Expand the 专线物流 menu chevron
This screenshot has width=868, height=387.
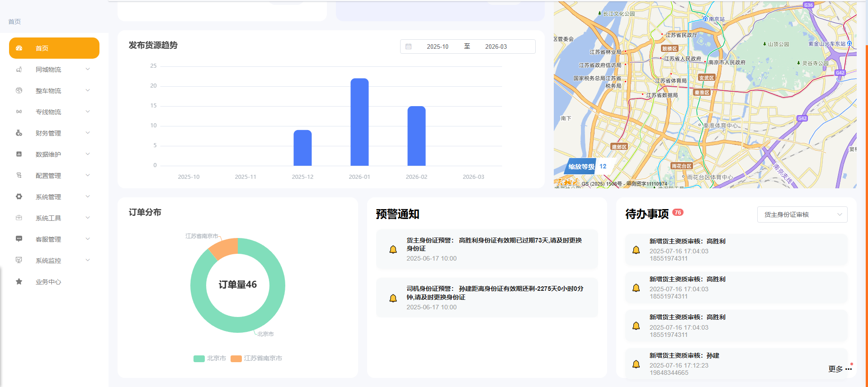88,112
